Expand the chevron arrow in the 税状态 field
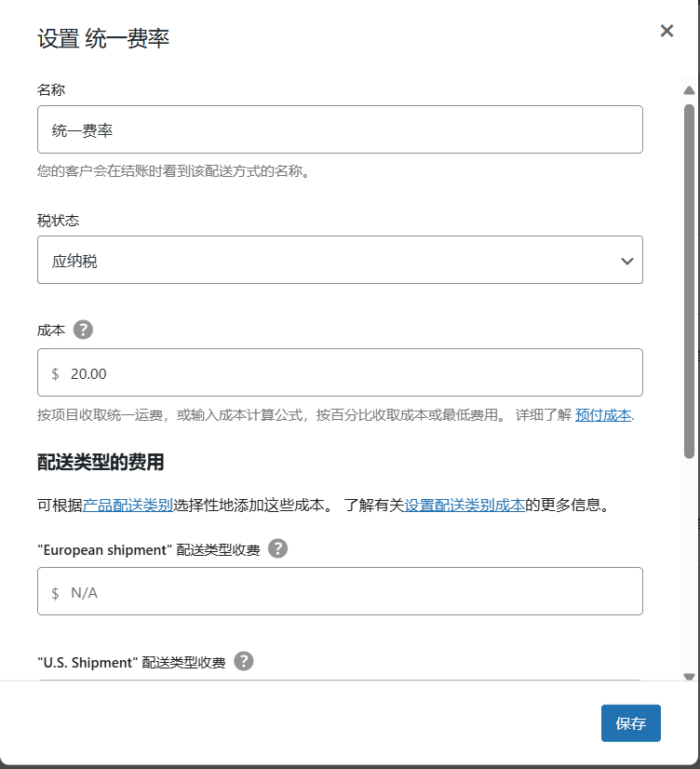Viewport: 700px width, 769px height. [x=627, y=261]
